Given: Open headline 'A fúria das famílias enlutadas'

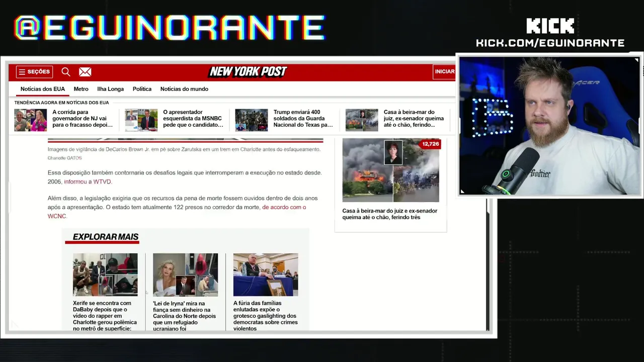Looking at the screenshot, I should [x=266, y=316].
